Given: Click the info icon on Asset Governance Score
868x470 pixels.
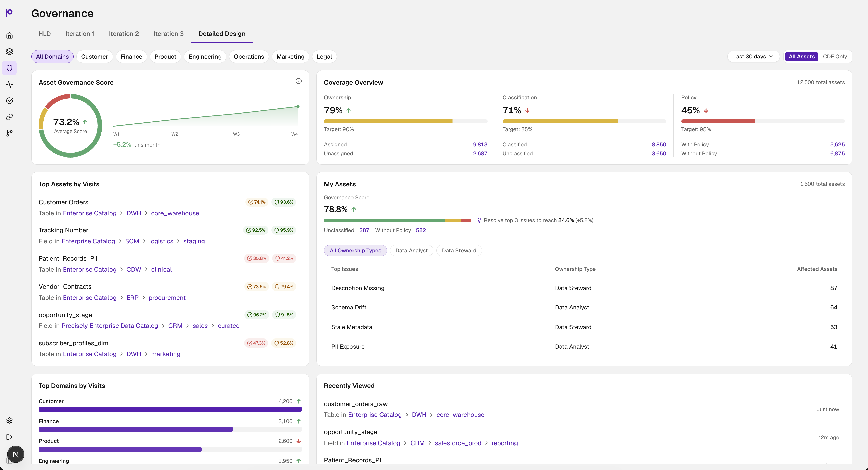Looking at the screenshot, I should [299, 81].
